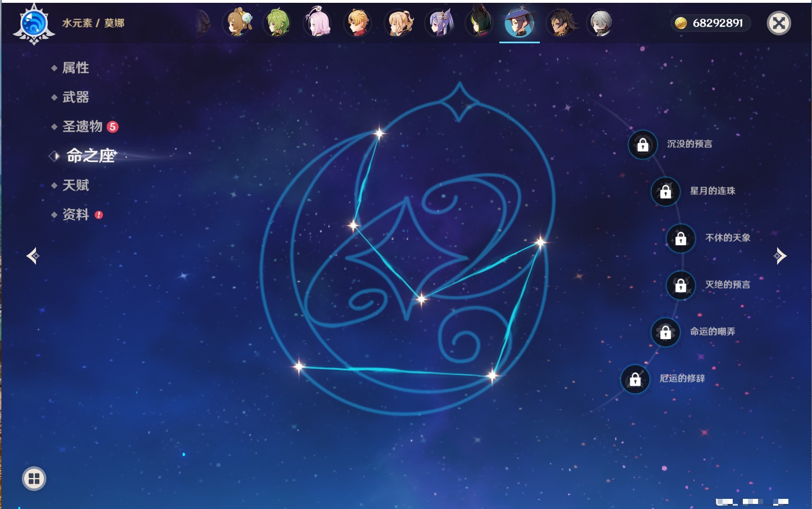Select the green-haired character portrait
Screen dimensions: 812x509
tap(278, 23)
